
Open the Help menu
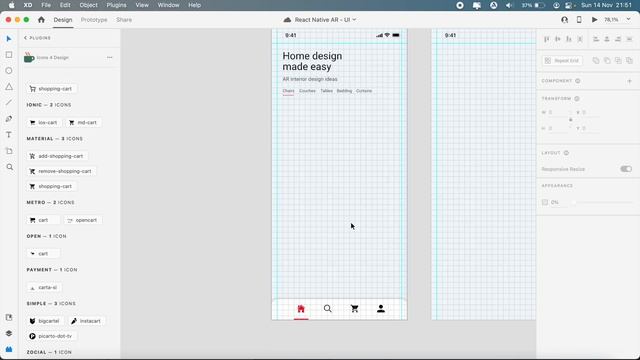point(194,5)
